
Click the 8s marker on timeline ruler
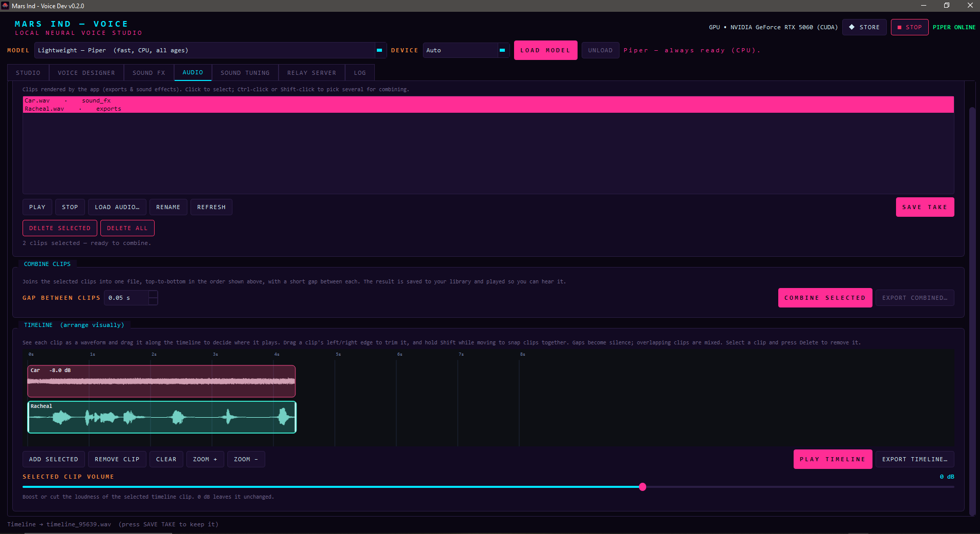point(523,354)
